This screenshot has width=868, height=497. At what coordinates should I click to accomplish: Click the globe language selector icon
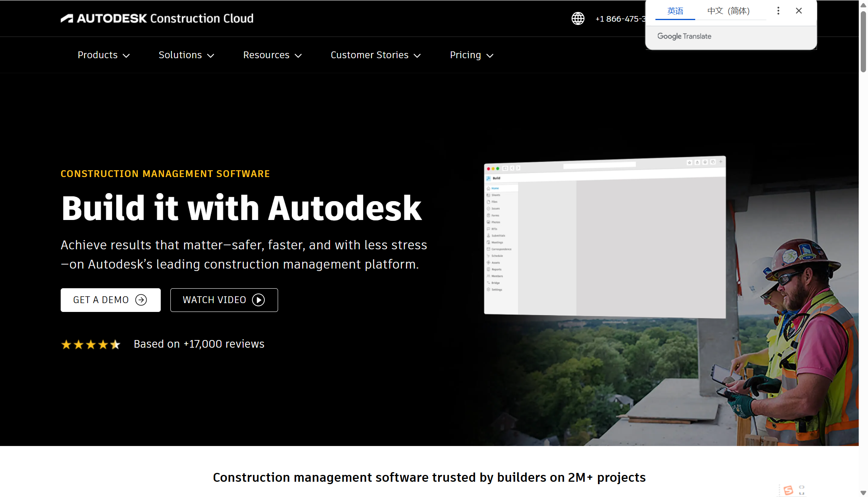click(x=578, y=18)
